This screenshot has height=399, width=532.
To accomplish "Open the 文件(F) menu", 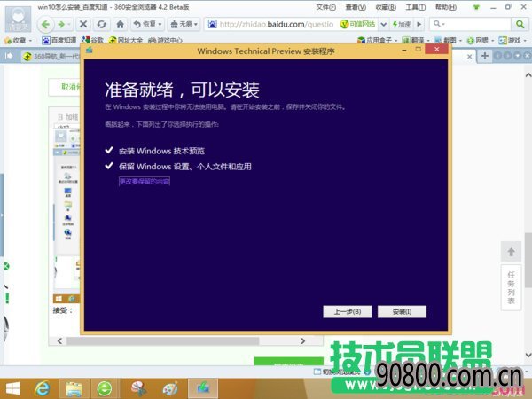I will click(326, 7).
